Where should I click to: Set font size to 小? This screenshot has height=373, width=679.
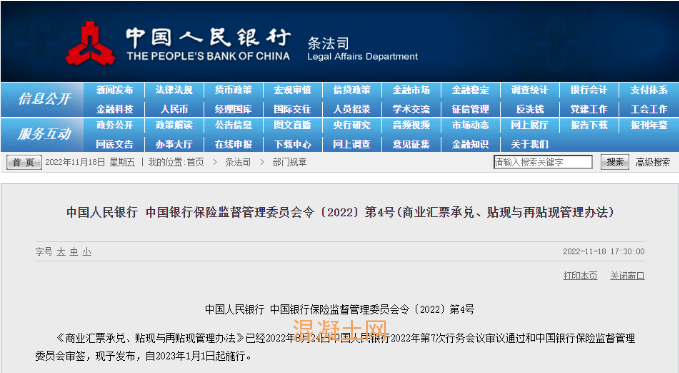pos(87,252)
